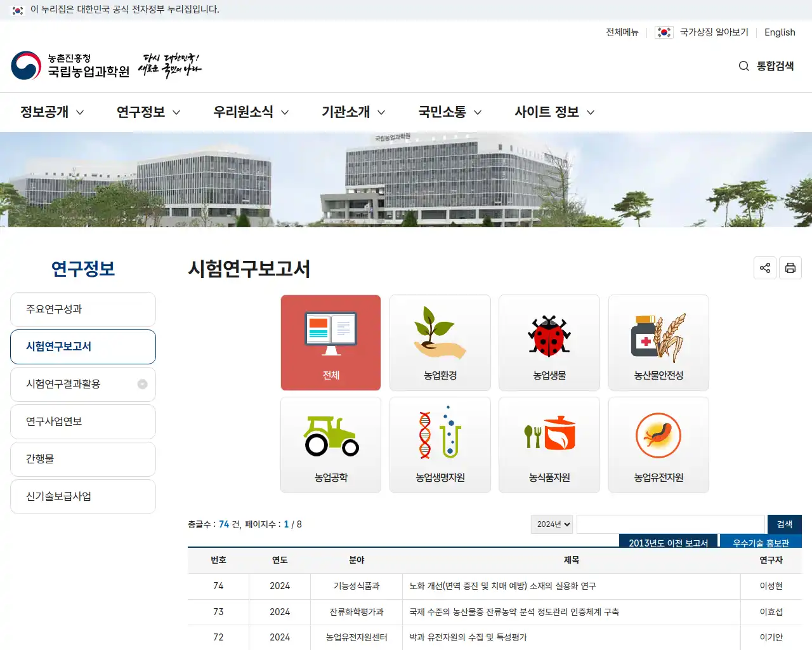
Task: Open the 전체메뉴 link
Action: point(622,32)
